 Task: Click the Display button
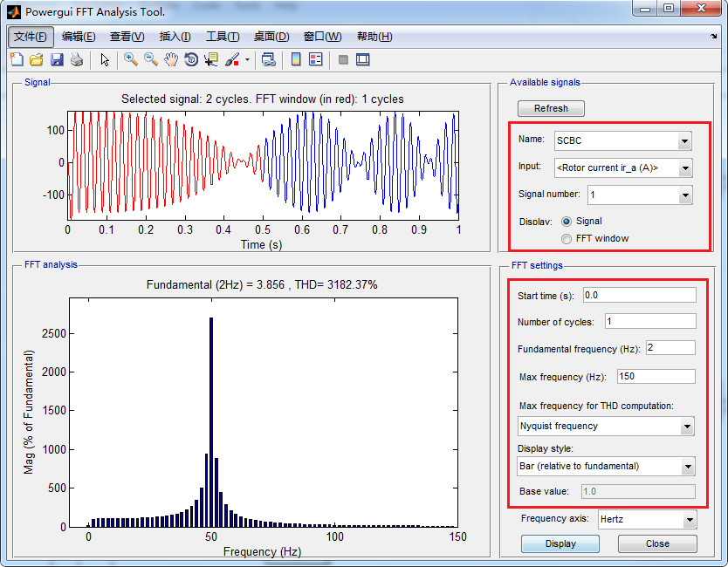pyautogui.click(x=560, y=543)
